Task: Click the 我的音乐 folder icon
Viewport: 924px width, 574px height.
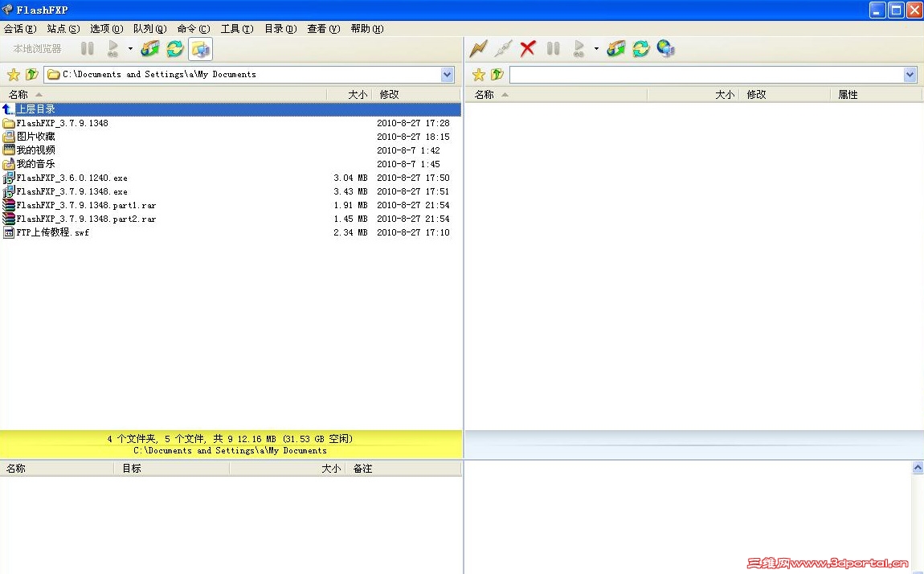Action: click(x=8, y=164)
